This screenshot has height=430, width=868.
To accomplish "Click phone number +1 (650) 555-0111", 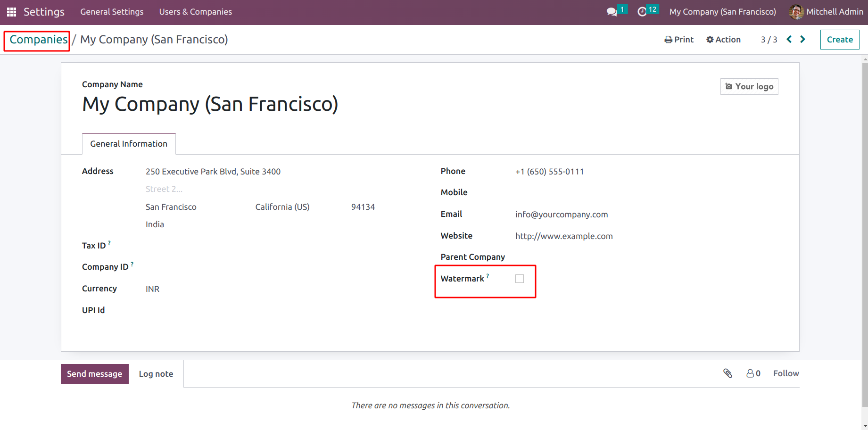I will tap(550, 172).
